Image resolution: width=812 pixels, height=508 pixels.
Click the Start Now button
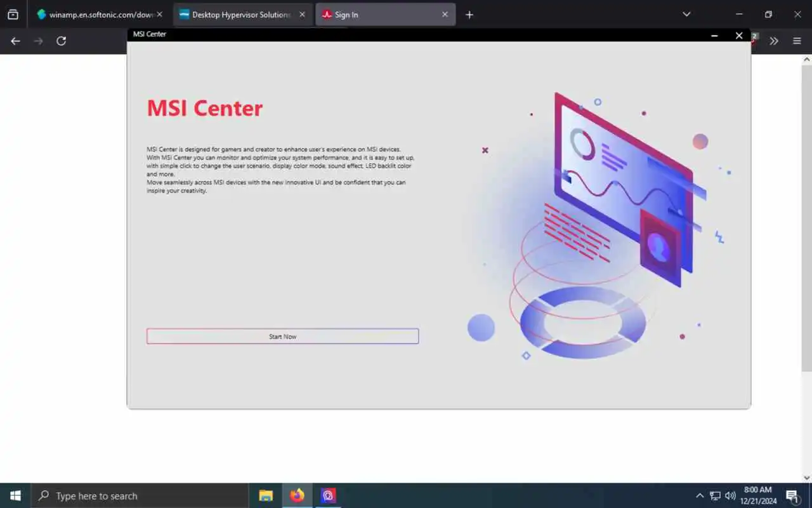(282, 337)
